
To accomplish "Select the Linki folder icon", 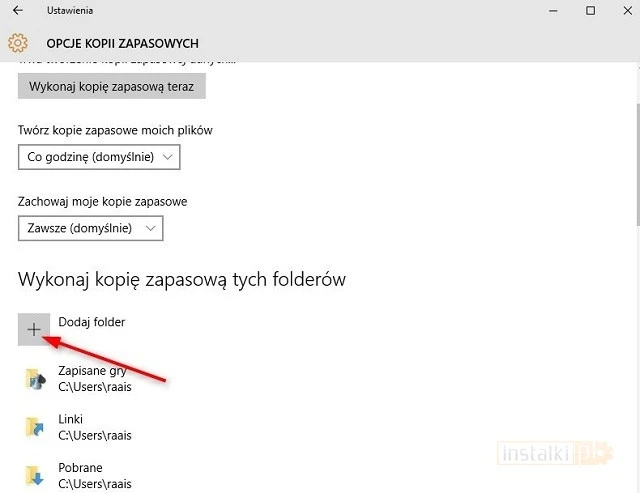I will 36,427.
